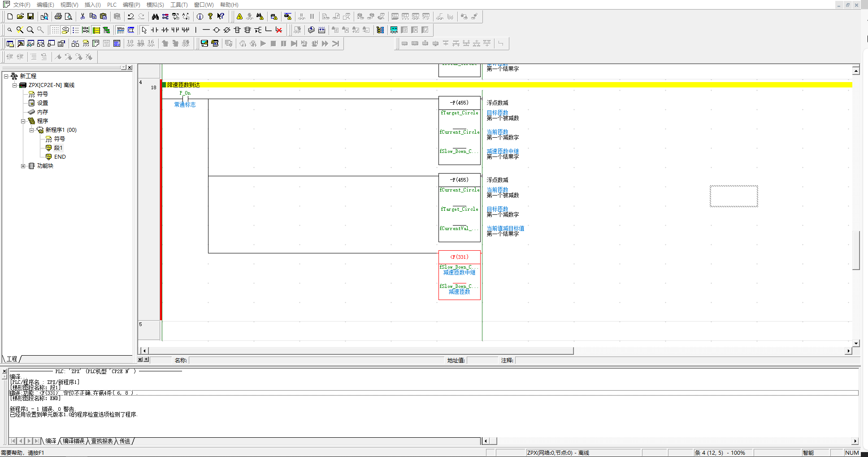
Task: Select the new PLC instruction tool
Action: click(237, 30)
